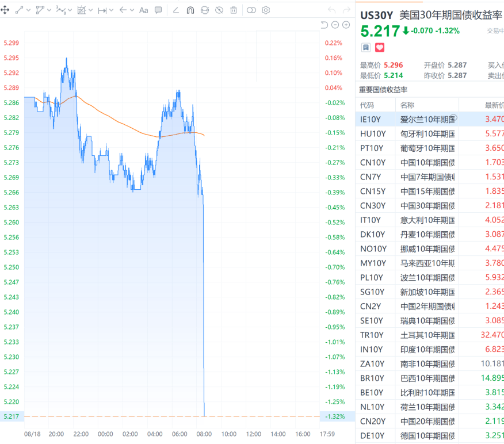Click the undo arrow in toolbar

point(332,10)
